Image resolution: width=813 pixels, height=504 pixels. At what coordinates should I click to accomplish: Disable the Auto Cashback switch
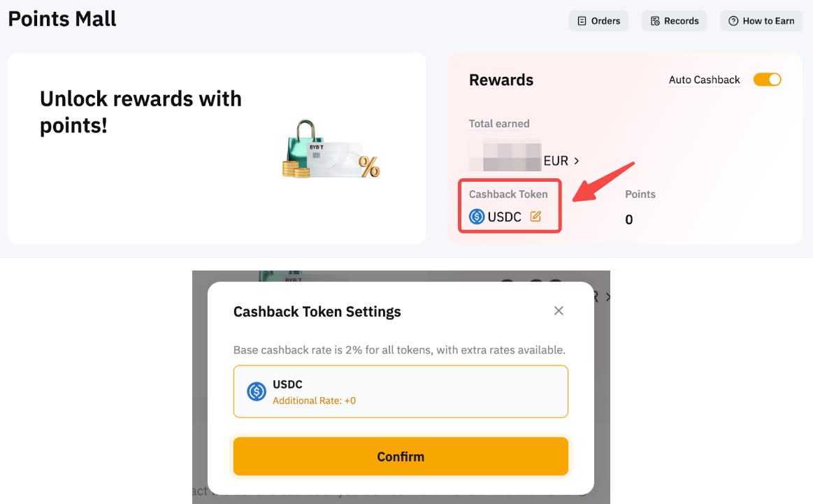[767, 80]
